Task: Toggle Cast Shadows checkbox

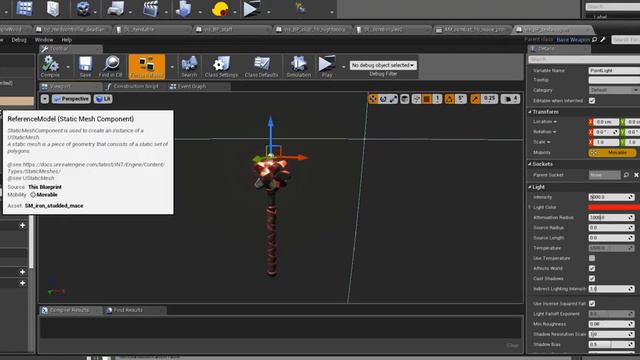Action: coord(592,278)
